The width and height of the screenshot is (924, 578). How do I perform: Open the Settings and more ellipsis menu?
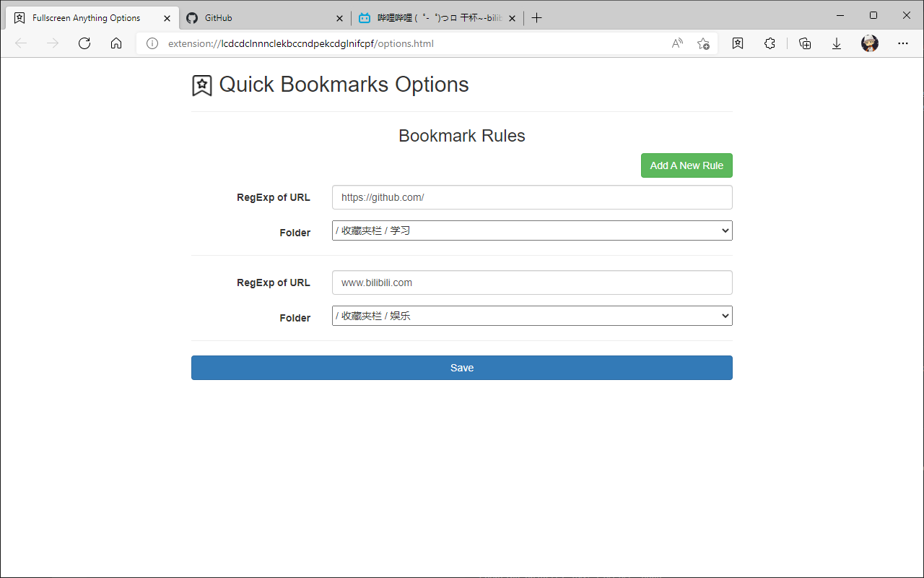tap(902, 43)
